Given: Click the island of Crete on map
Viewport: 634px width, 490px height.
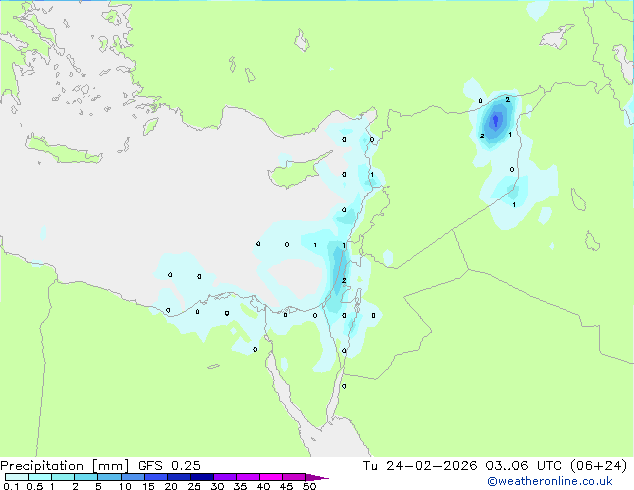Looking at the screenshot, I should [63, 150].
